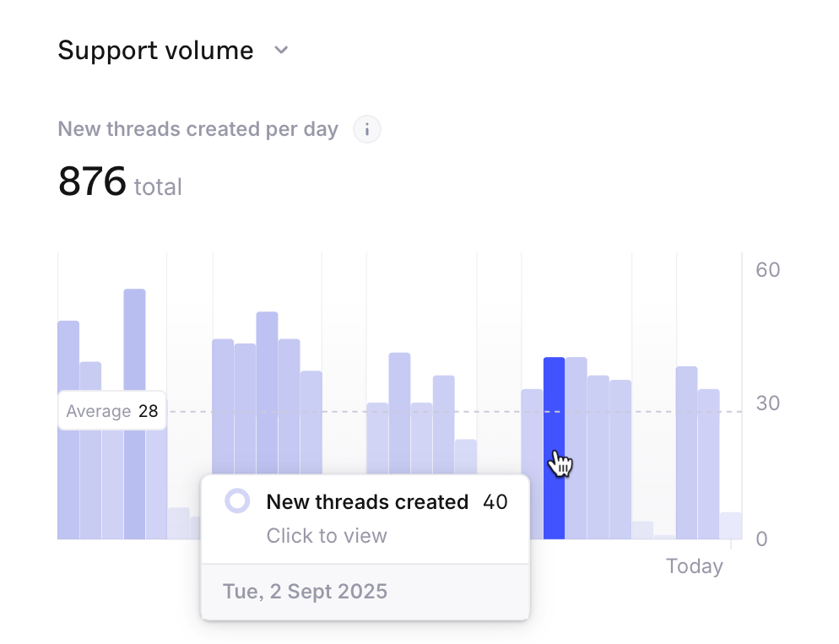Click the 60 label on the y-axis
Image resolution: width=839 pixels, height=644 pixels.
(767, 270)
